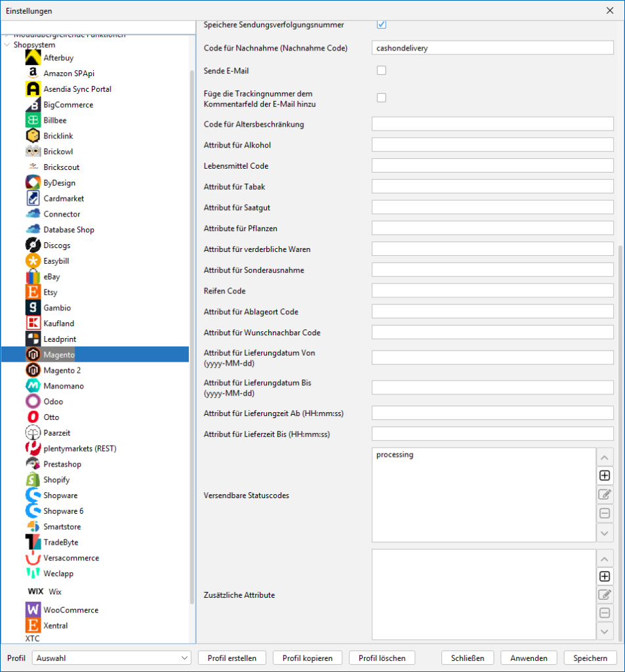Screen dimensions: 625x672
Task: Click the Code für Altersbeschränkung field
Action: pos(492,124)
